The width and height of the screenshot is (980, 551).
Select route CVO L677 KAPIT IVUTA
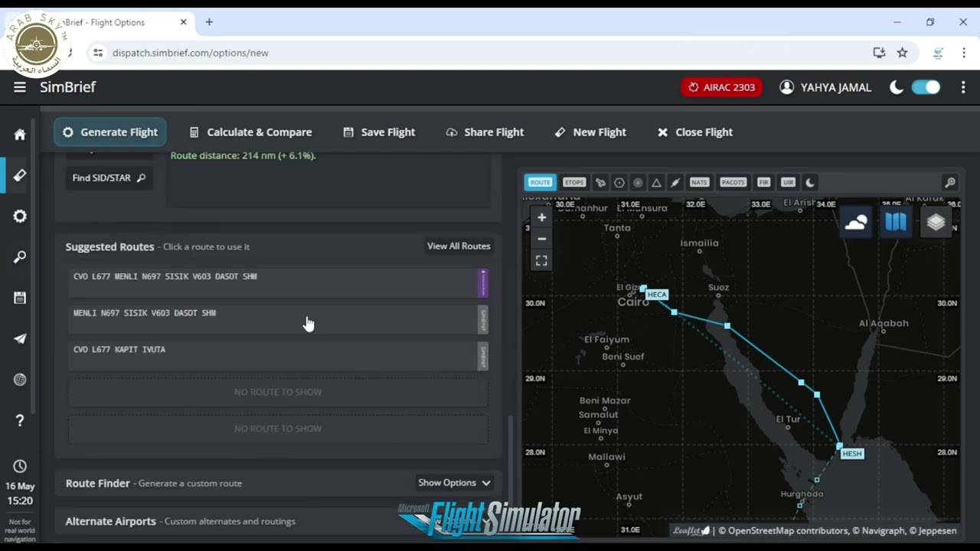(279, 356)
